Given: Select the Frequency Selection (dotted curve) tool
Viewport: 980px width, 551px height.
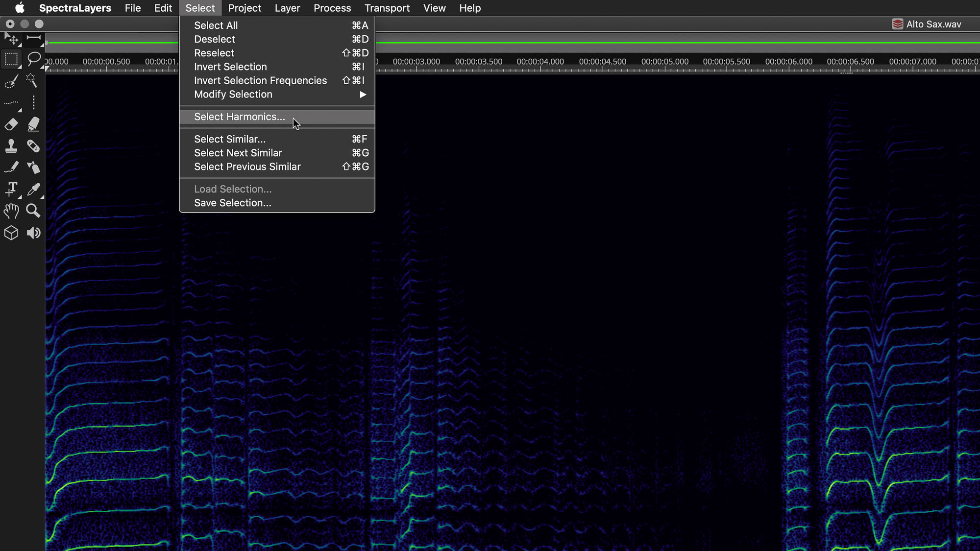Looking at the screenshot, I should (11, 102).
